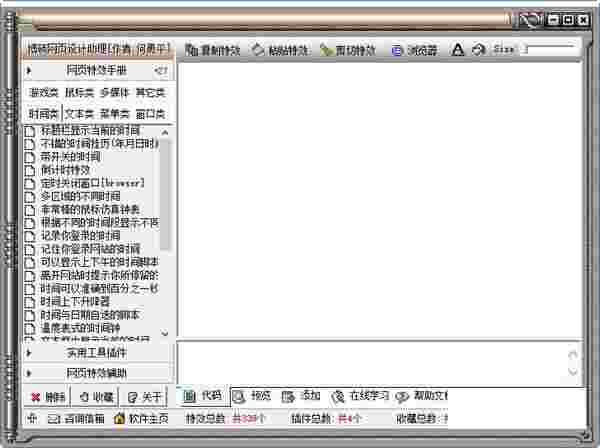Select the 窗口类 category
The width and height of the screenshot is (600, 448).
pos(150,114)
